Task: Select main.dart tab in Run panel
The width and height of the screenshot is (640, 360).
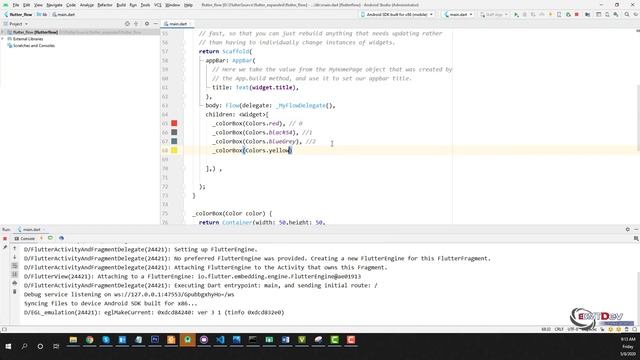Action: tap(31, 230)
